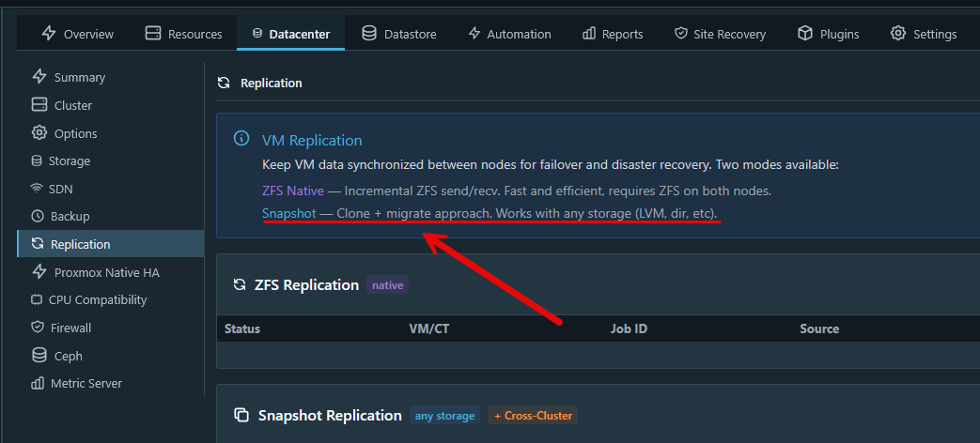The height and width of the screenshot is (443, 980).
Task: Open Backup in the sidebar
Action: (x=70, y=216)
